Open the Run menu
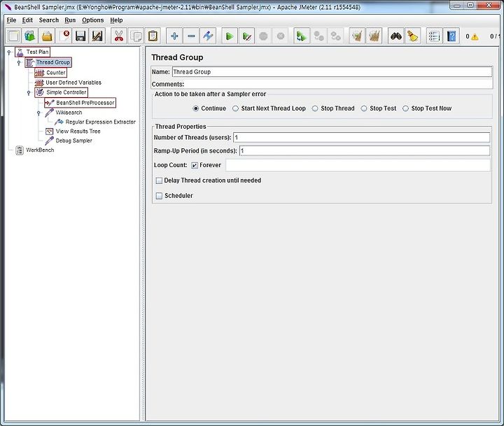 [x=70, y=20]
